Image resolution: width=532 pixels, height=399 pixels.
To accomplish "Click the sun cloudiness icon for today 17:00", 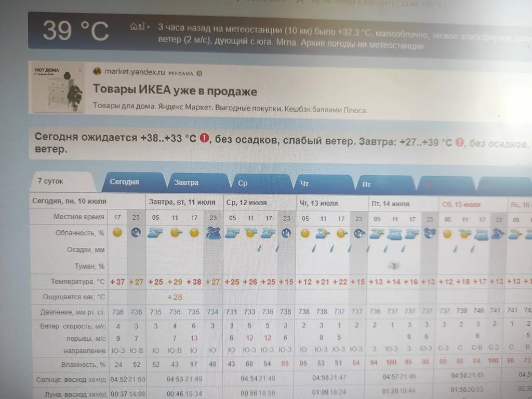I will click(x=117, y=233).
